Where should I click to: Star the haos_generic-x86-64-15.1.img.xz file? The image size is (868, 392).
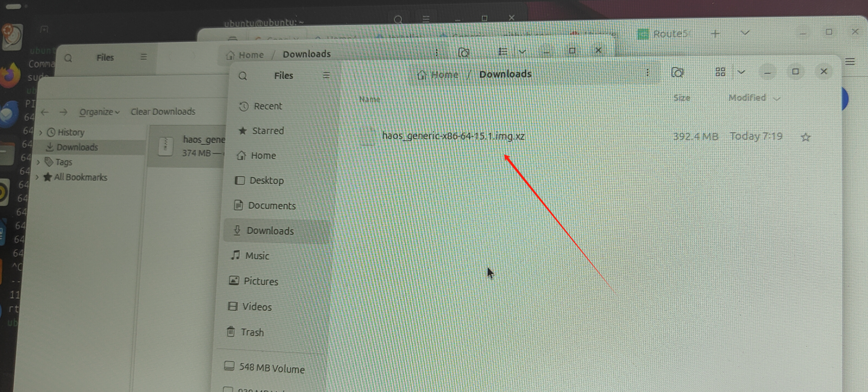point(805,137)
